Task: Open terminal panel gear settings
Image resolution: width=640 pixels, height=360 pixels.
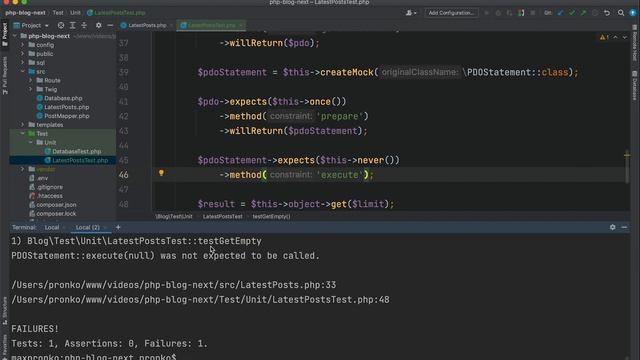Action: tap(613, 227)
